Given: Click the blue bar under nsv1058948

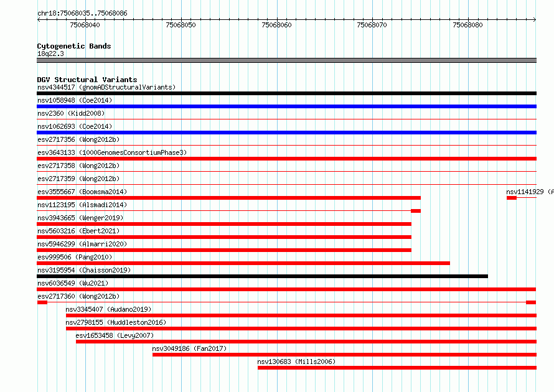Looking at the screenshot, I should [x=286, y=106].
